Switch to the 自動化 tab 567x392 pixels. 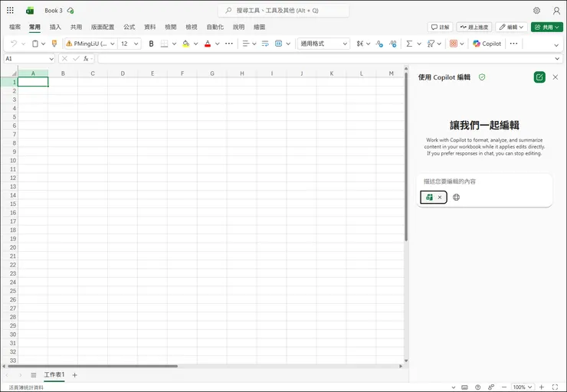tap(215, 27)
